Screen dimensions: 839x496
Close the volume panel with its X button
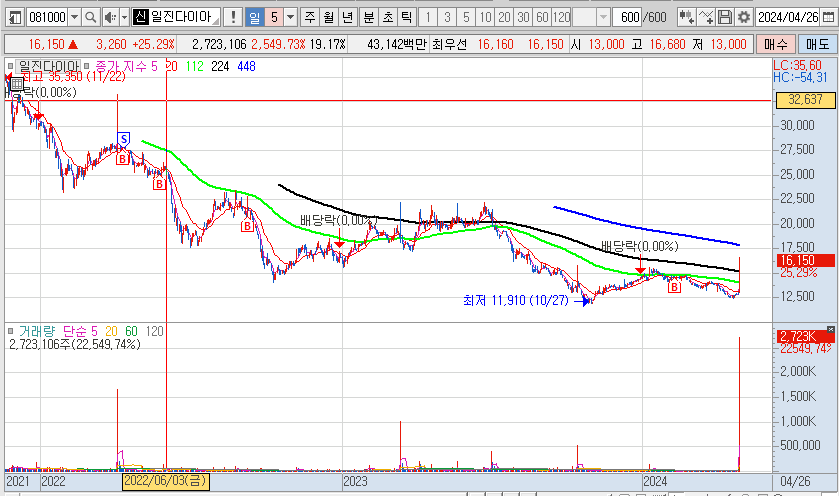point(830,329)
